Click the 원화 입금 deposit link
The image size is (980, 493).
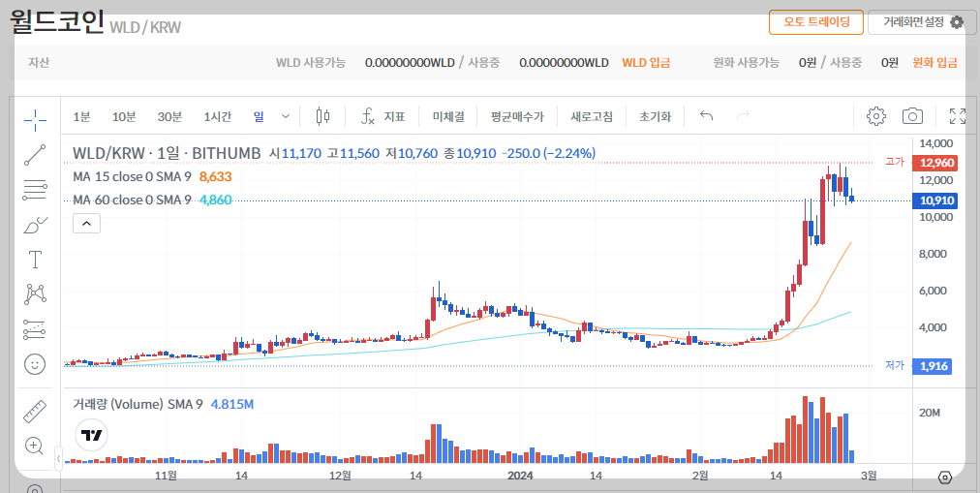pyautogui.click(x=934, y=63)
